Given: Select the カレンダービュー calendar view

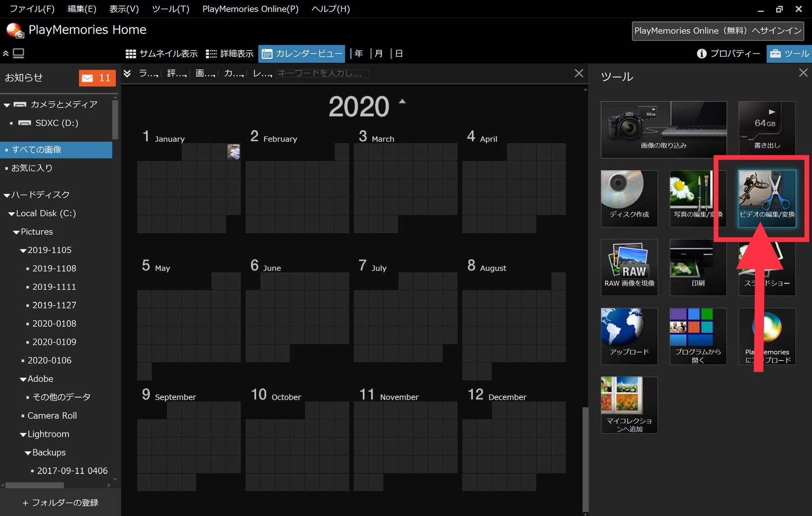Looking at the screenshot, I should click(x=302, y=54).
